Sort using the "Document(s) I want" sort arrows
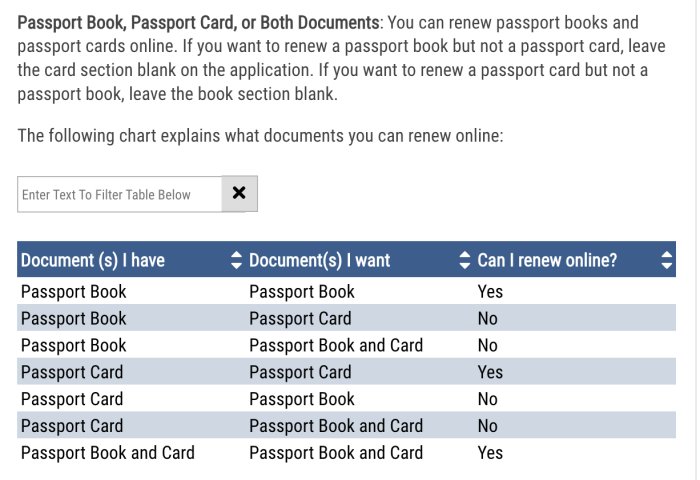700x480 pixels. 464,261
